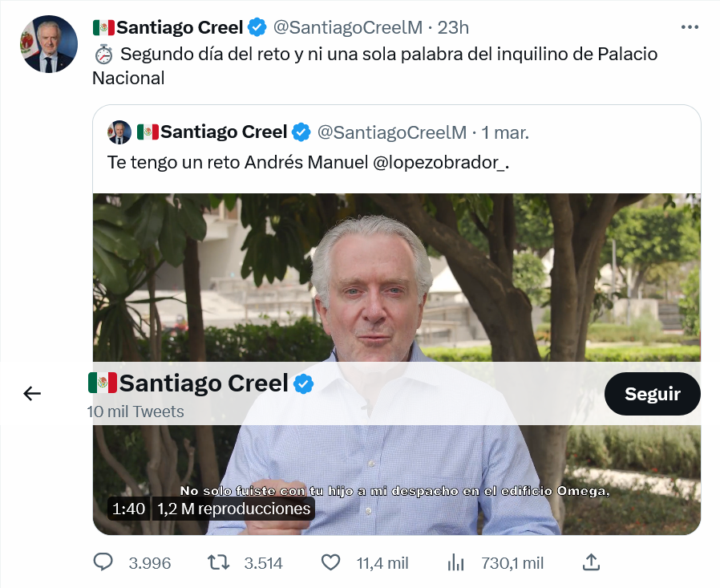This screenshot has height=588, width=720.
Task: Open Santiago Creel's large profile avatar
Action: (x=49, y=44)
